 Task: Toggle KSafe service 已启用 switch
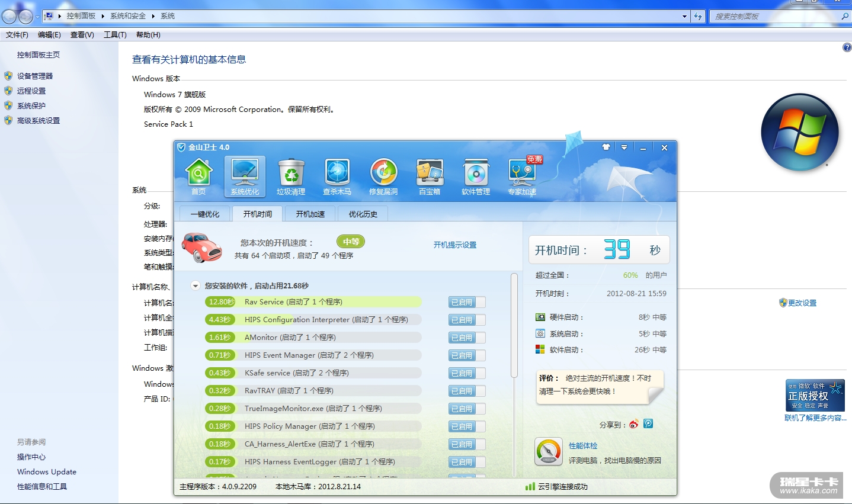click(467, 373)
